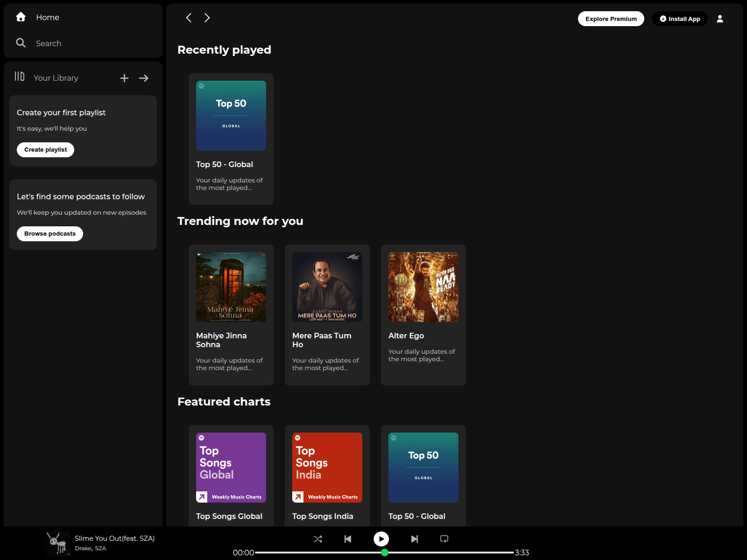The height and width of the screenshot is (560, 747).
Task: Click the playback progress slider knob
Action: point(385,553)
